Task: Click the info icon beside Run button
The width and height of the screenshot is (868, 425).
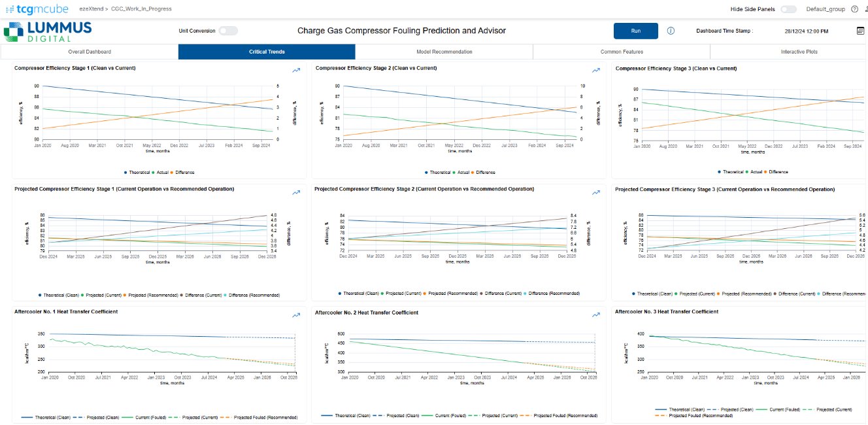Action: pyautogui.click(x=671, y=31)
